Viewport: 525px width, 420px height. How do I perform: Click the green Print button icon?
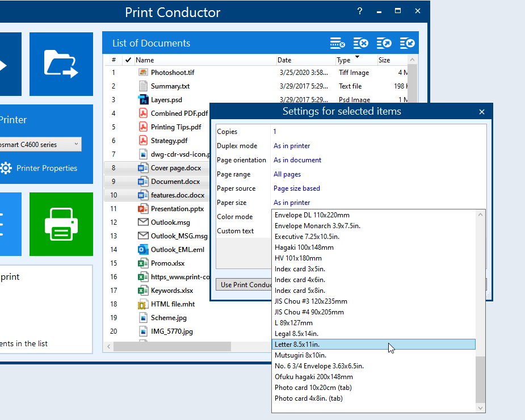click(x=61, y=224)
